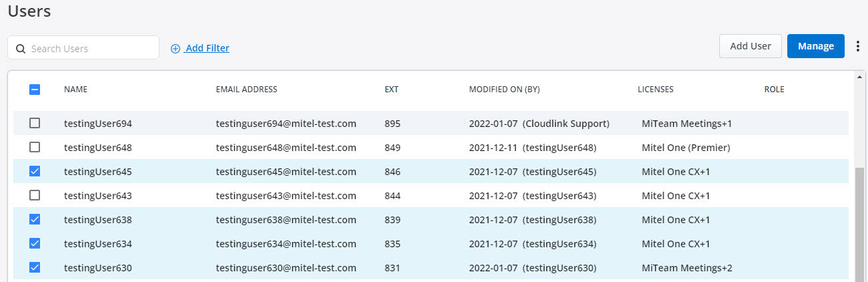Click the Add User button
868x282 pixels.
click(751, 46)
